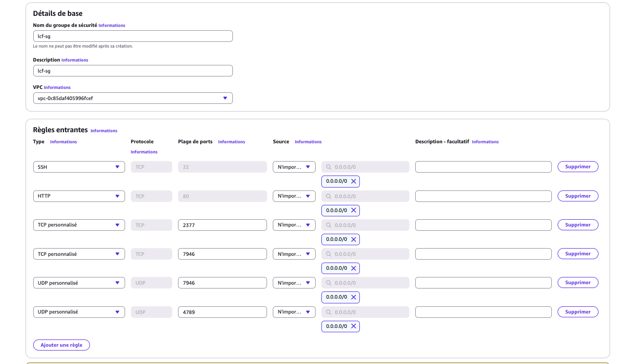624x364 pixels.
Task: Open Informations link next to VPC label
Action: 57,88
